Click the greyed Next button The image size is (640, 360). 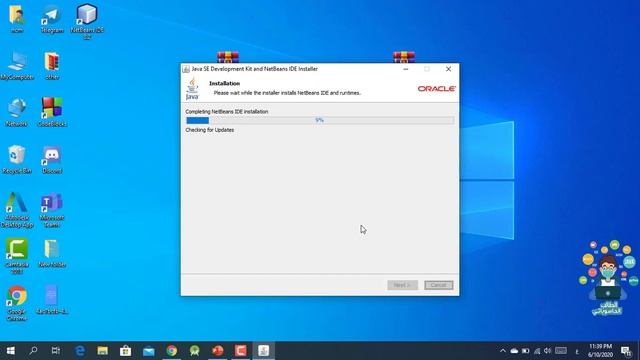pos(402,285)
